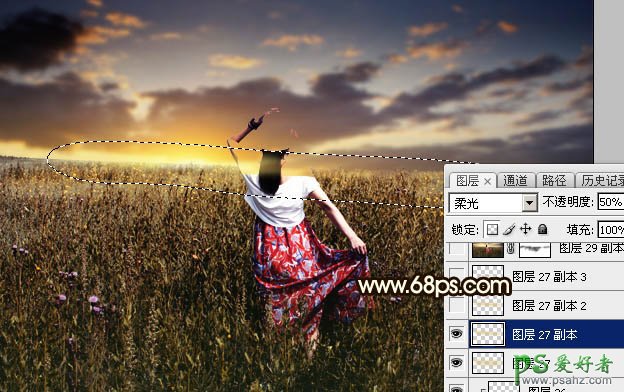The width and height of the screenshot is (624, 392).
Task: Click the 不透明度 opacity field showing 50%
Action: [x=610, y=202]
